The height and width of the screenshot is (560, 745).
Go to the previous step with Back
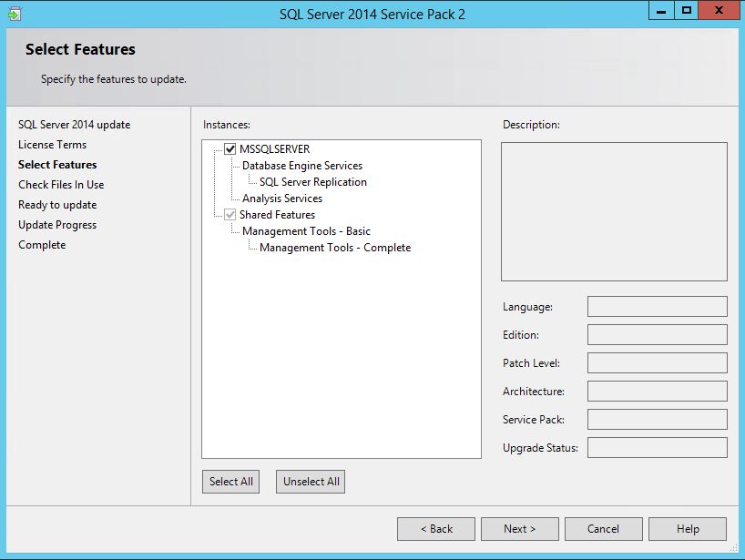(436, 529)
